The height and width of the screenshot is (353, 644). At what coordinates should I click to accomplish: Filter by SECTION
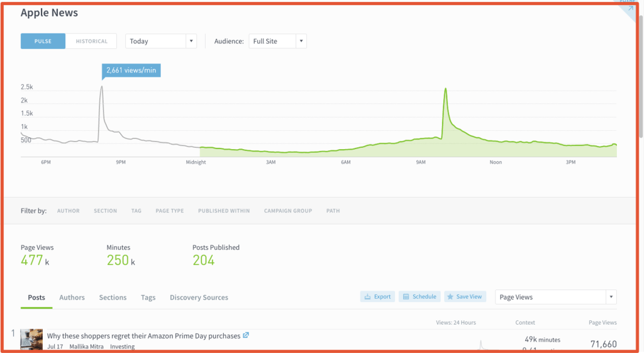click(105, 211)
